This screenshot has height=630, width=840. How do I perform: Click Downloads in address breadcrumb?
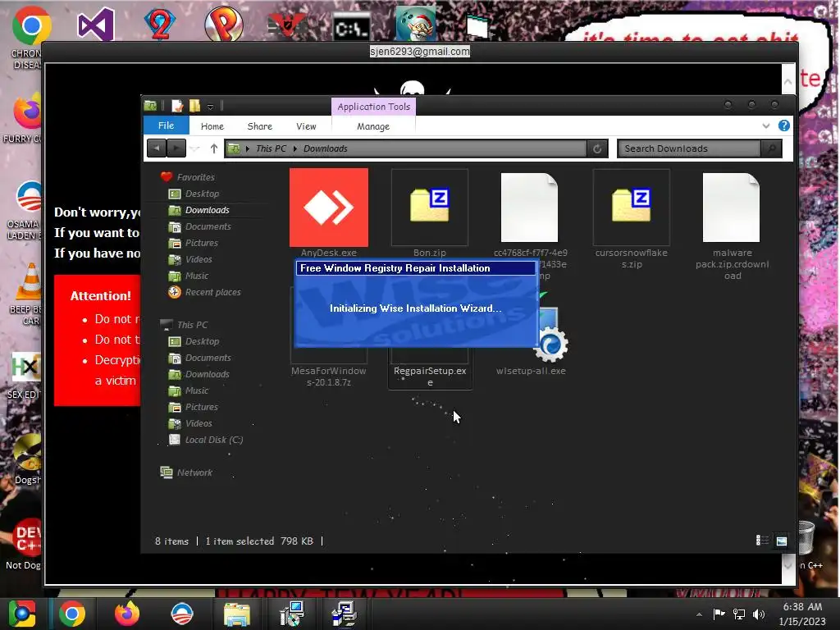point(325,148)
